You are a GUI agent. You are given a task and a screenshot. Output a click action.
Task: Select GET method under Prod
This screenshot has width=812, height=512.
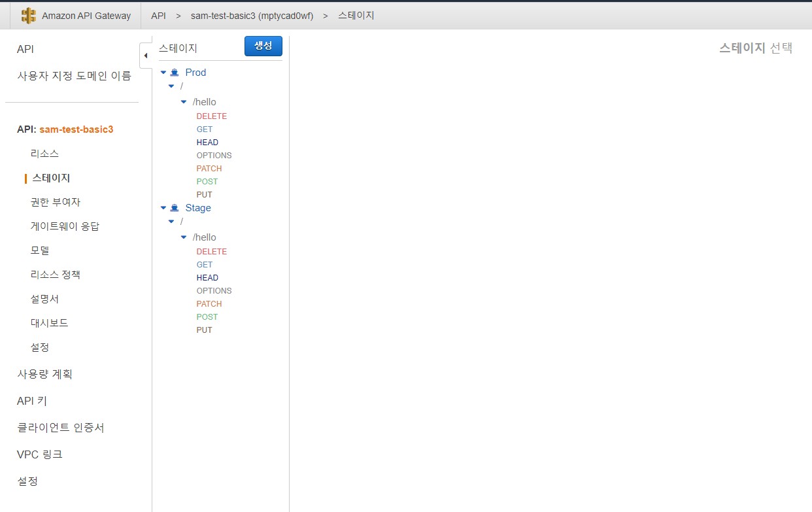point(205,129)
